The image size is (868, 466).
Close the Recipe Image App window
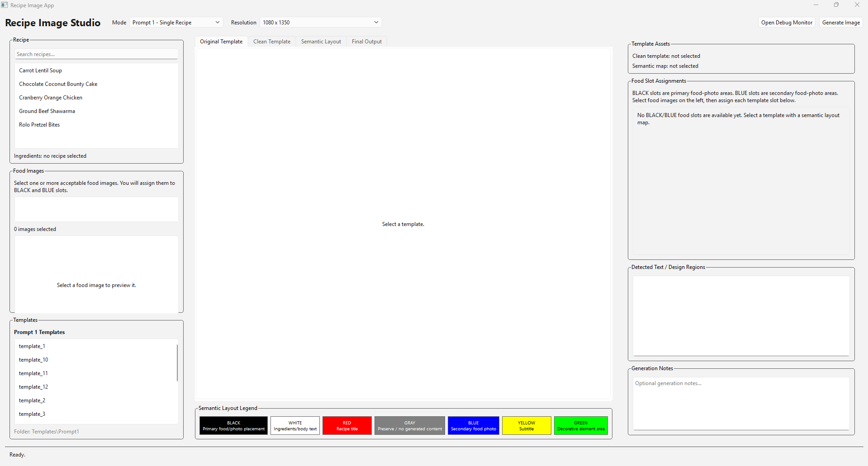click(x=857, y=5)
